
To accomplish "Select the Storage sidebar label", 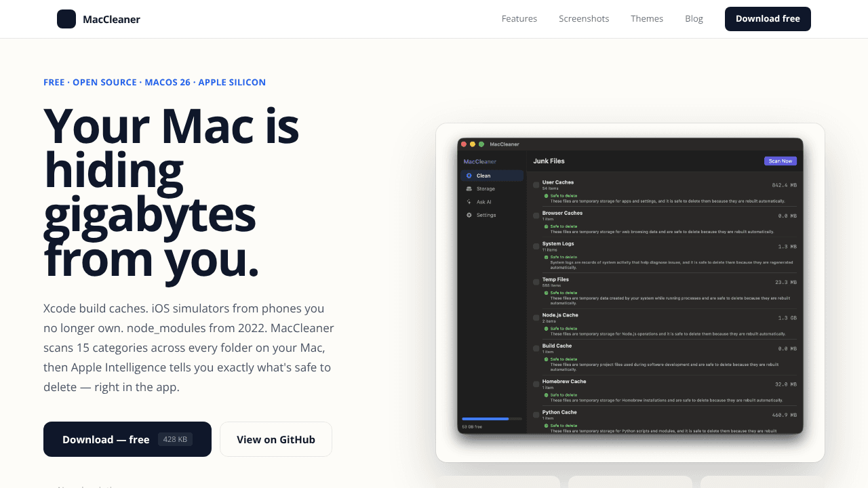I will tap(486, 189).
